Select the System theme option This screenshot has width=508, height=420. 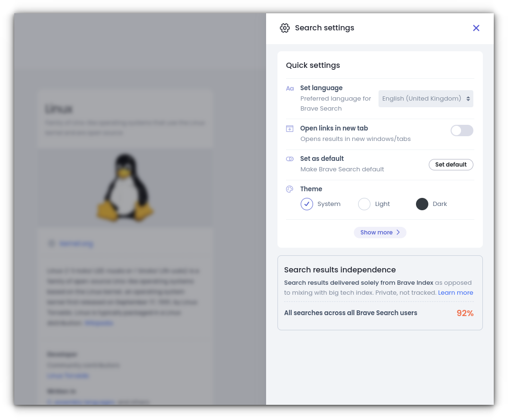[x=306, y=204]
